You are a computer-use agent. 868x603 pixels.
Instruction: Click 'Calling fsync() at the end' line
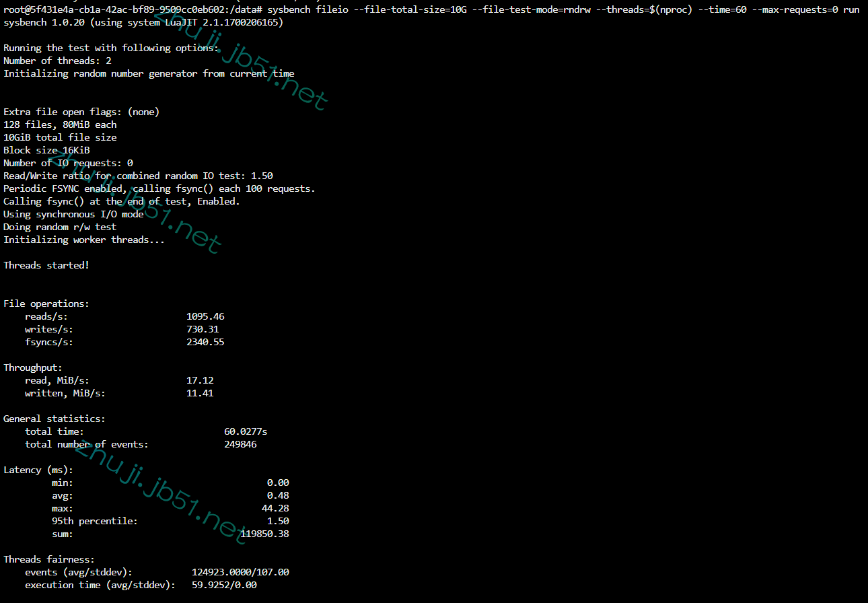coord(122,201)
